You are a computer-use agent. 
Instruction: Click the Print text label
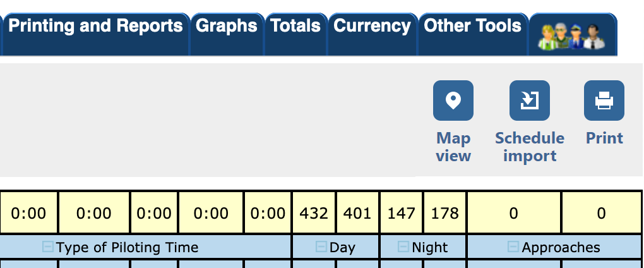[604, 138]
